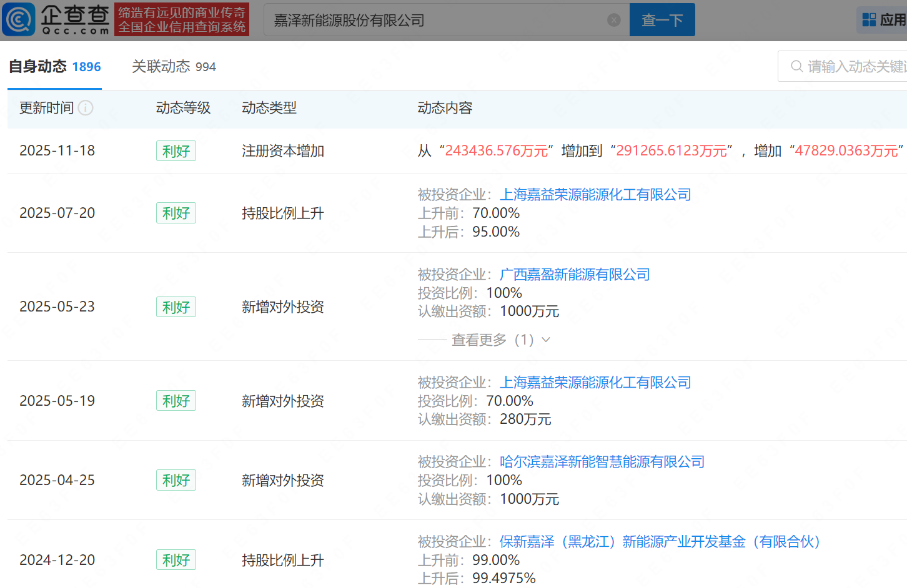Click the chevron arrow next to 查看更多

coord(545,340)
